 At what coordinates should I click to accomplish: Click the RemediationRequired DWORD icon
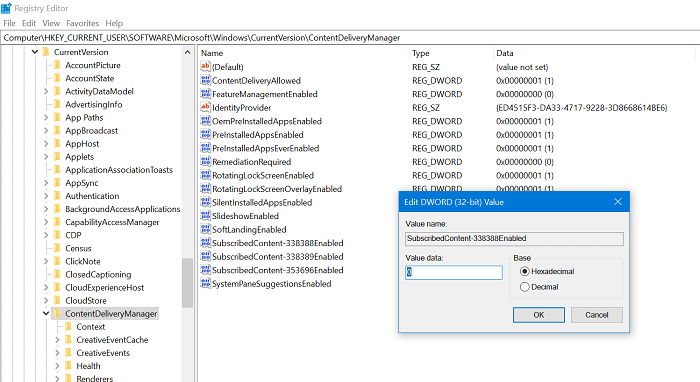205,162
